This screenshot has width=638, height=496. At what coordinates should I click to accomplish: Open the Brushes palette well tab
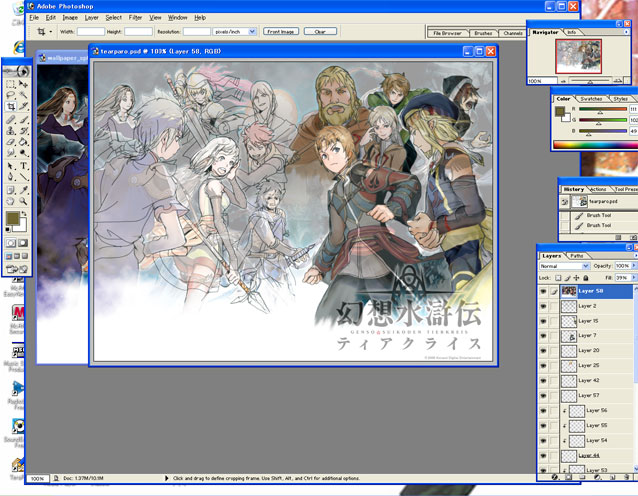click(483, 33)
